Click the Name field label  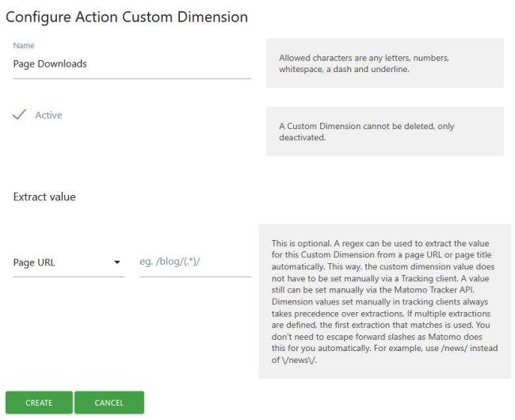24,46
